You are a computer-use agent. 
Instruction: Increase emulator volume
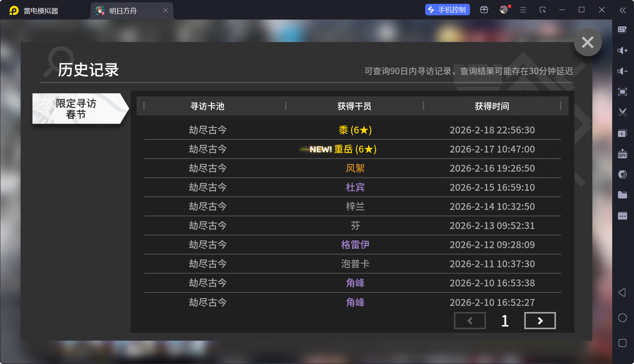point(622,50)
